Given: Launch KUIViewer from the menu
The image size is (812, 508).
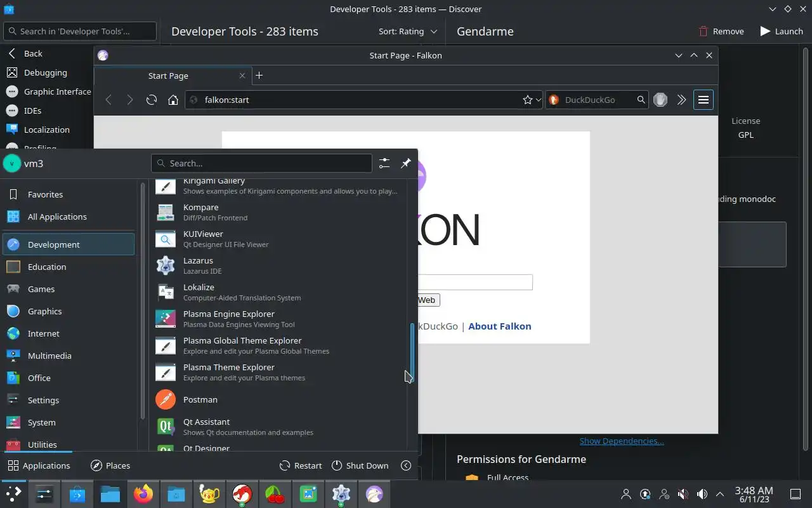Looking at the screenshot, I should tap(279, 239).
